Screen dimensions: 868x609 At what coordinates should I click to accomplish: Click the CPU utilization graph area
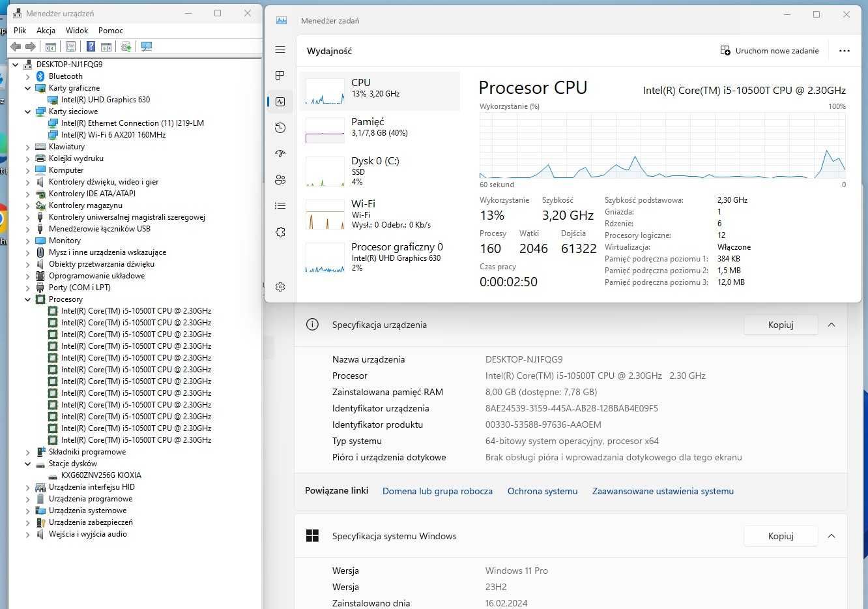click(x=663, y=145)
